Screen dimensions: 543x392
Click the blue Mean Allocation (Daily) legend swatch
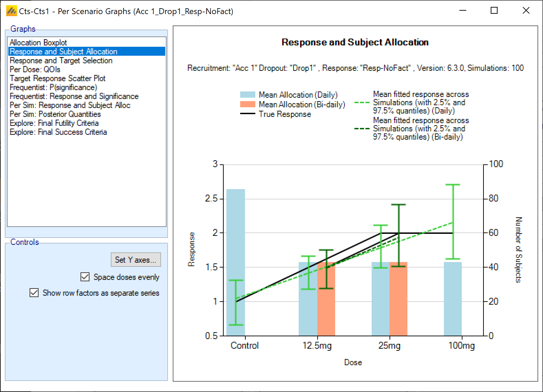tap(247, 95)
